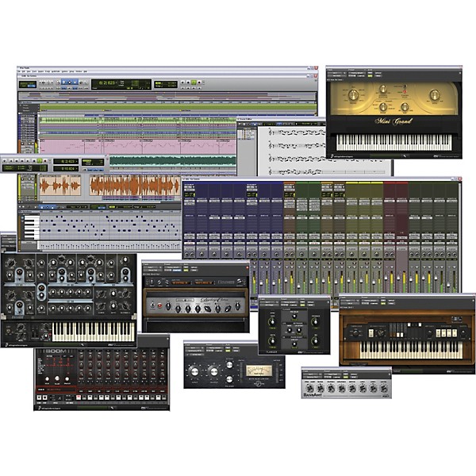
Task: Click Record in floating Transport window
Action: 45,161
